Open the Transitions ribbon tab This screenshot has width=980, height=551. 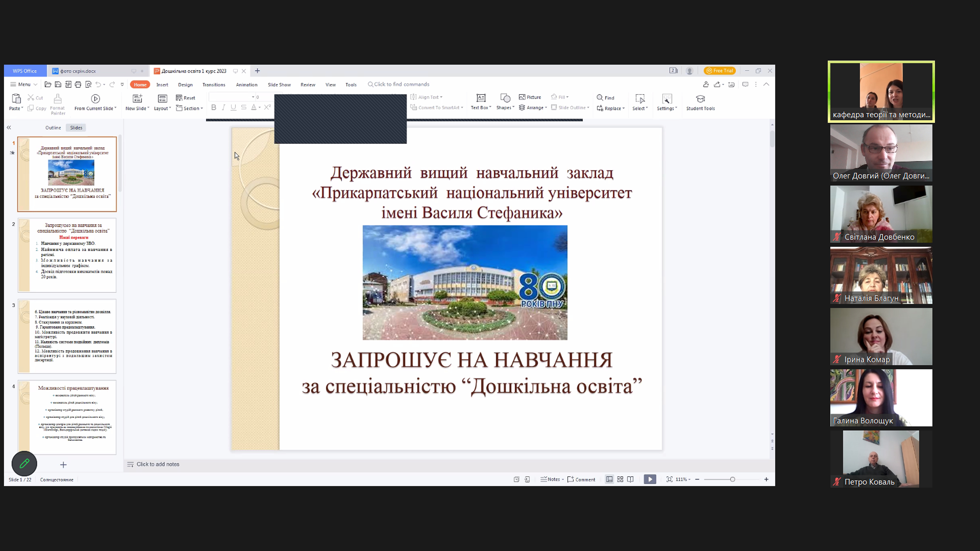pos(214,85)
